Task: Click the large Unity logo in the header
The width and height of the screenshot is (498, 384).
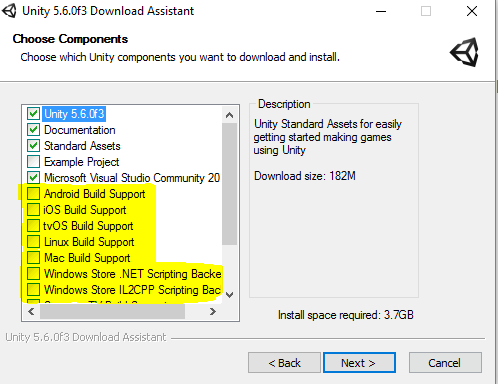Action: (465, 52)
